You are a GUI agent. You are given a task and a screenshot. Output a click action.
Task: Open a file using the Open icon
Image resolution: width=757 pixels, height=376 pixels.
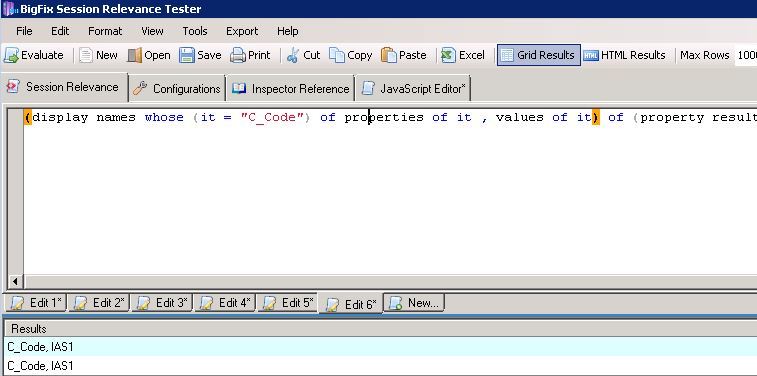click(134, 55)
